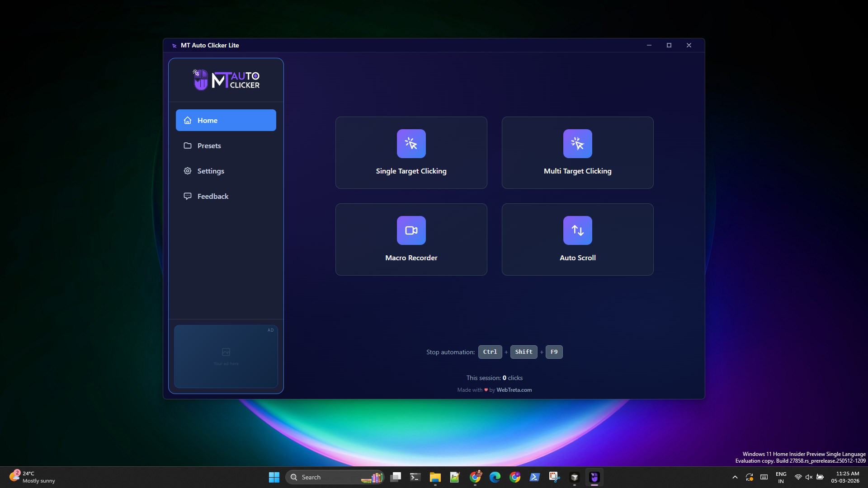Click the muted volume tray icon

[x=809, y=477]
